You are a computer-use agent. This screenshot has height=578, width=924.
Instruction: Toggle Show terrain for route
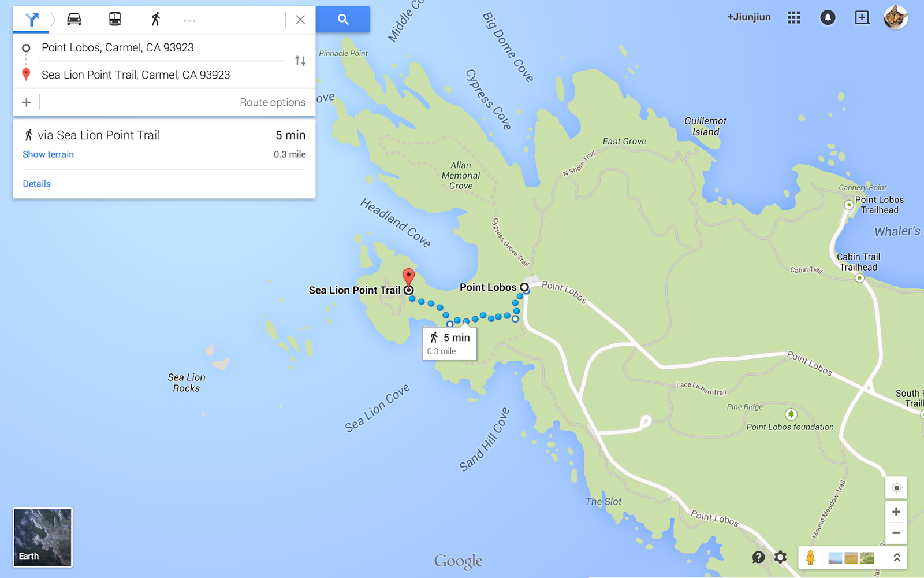click(x=49, y=154)
